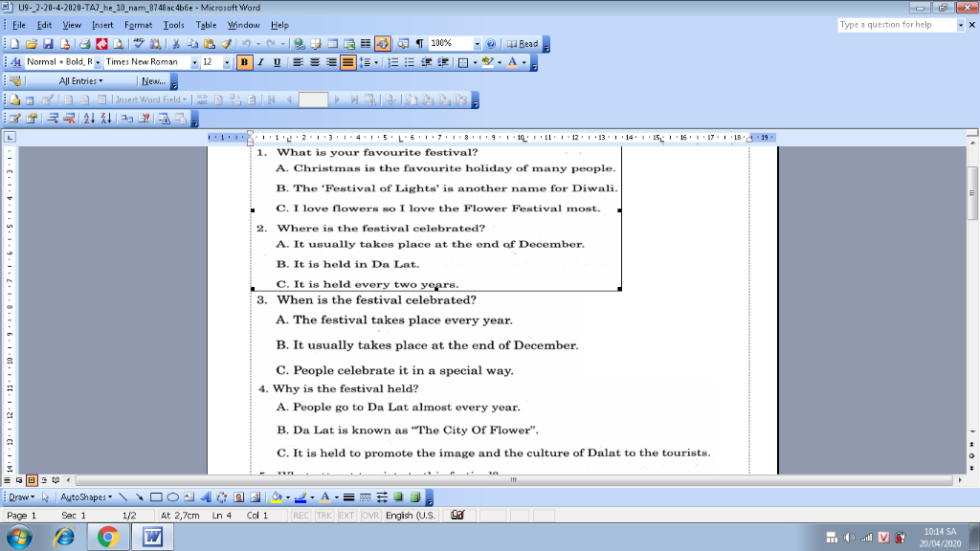The height and width of the screenshot is (551, 980).
Task: Activate the Format Painter brush
Action: tap(226, 44)
